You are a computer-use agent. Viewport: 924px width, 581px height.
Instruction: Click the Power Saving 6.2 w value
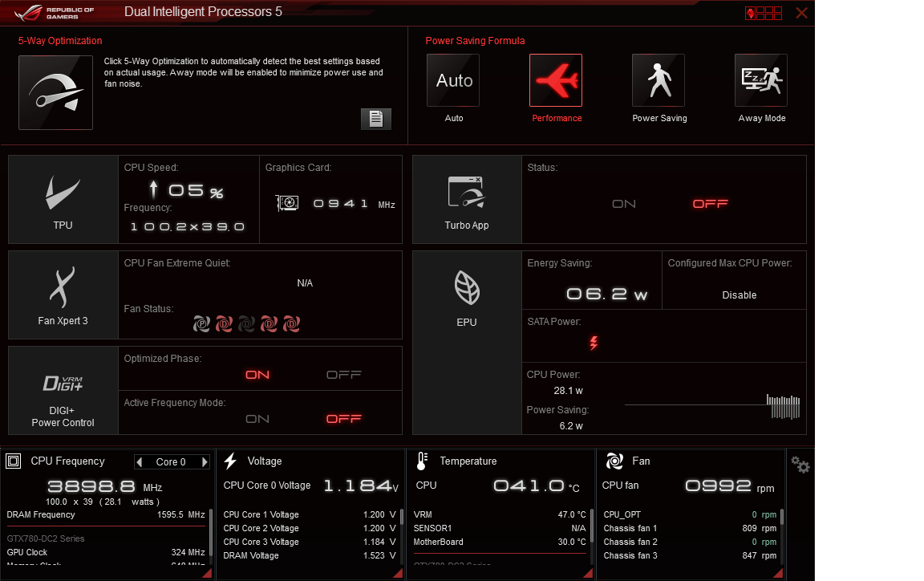[x=571, y=426]
